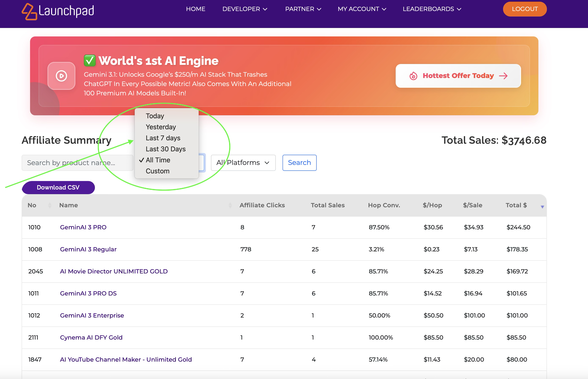Click the $28.29 per sale value
The width and height of the screenshot is (588, 379).
point(473,272)
